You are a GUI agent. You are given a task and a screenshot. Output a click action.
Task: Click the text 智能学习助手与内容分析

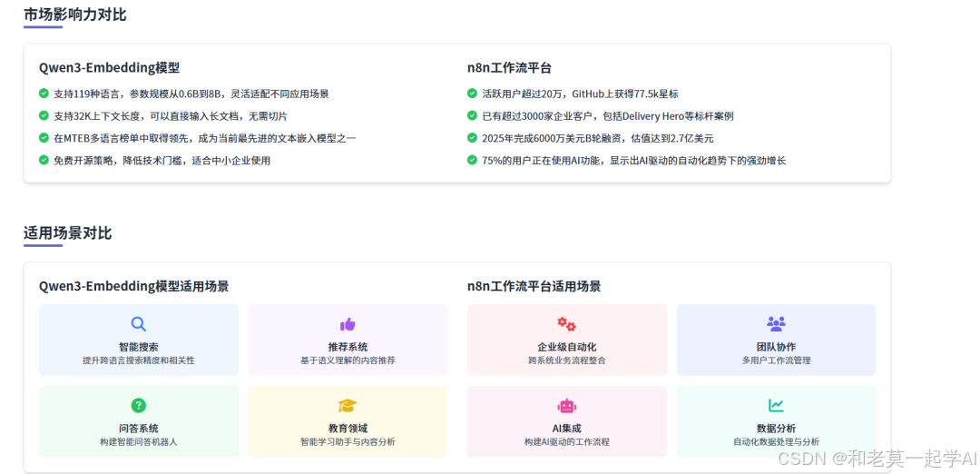click(x=348, y=442)
